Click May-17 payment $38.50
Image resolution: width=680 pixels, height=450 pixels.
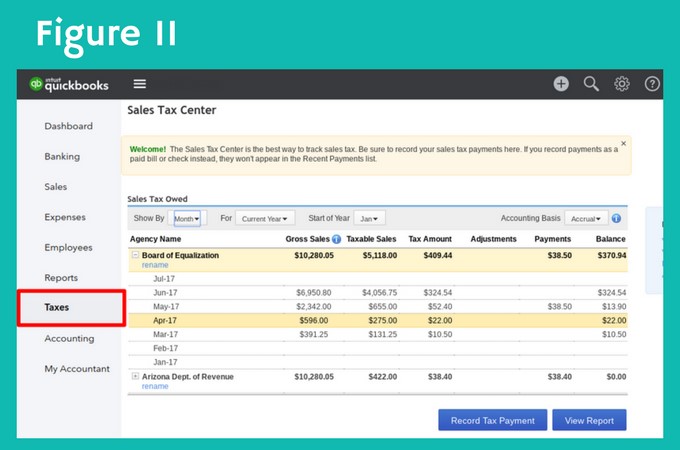pos(559,307)
